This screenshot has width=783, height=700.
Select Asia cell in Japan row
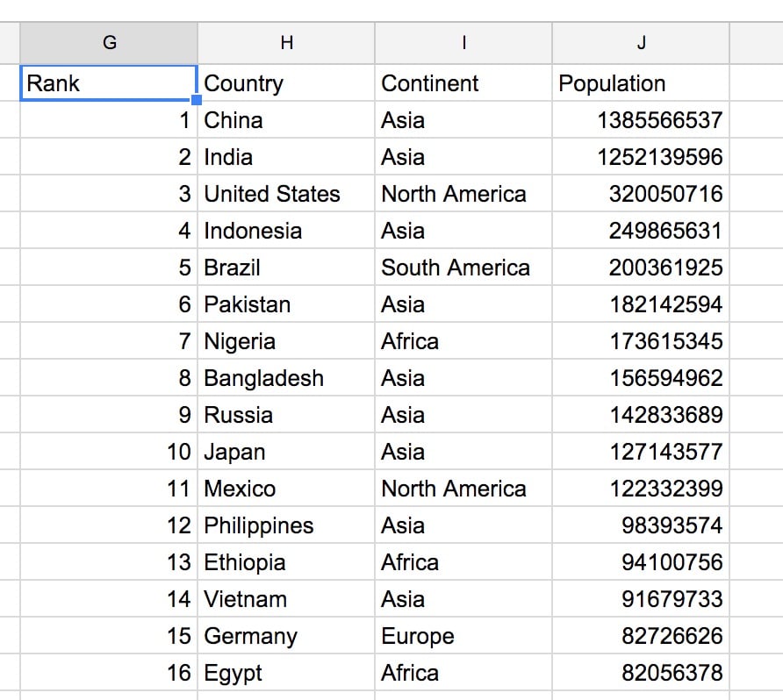(x=463, y=452)
